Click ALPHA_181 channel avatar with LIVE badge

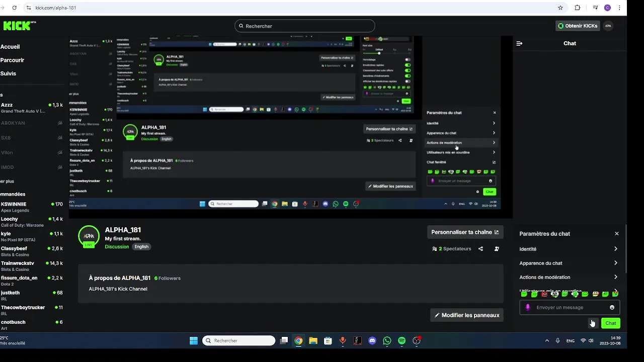click(89, 236)
